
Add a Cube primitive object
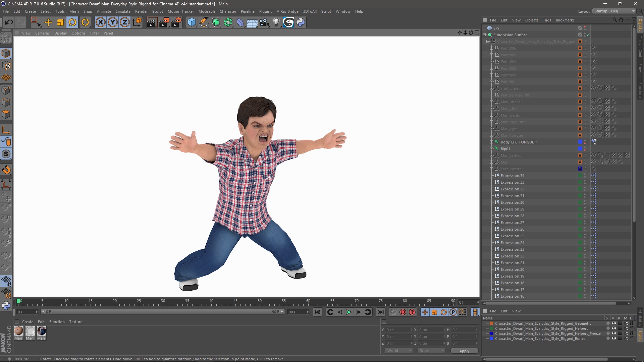192,22
